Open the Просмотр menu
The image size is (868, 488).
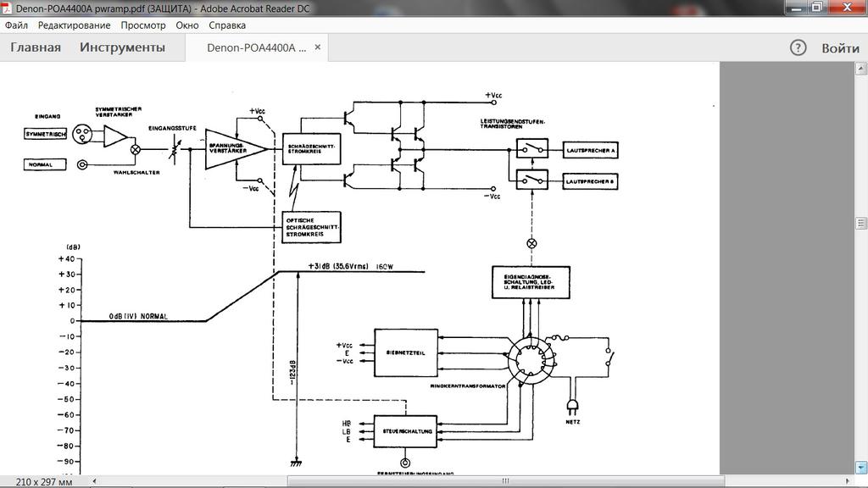tap(143, 25)
